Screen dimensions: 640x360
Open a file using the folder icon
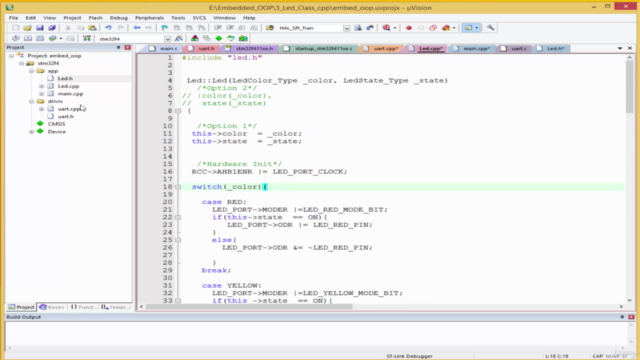(x=27, y=28)
